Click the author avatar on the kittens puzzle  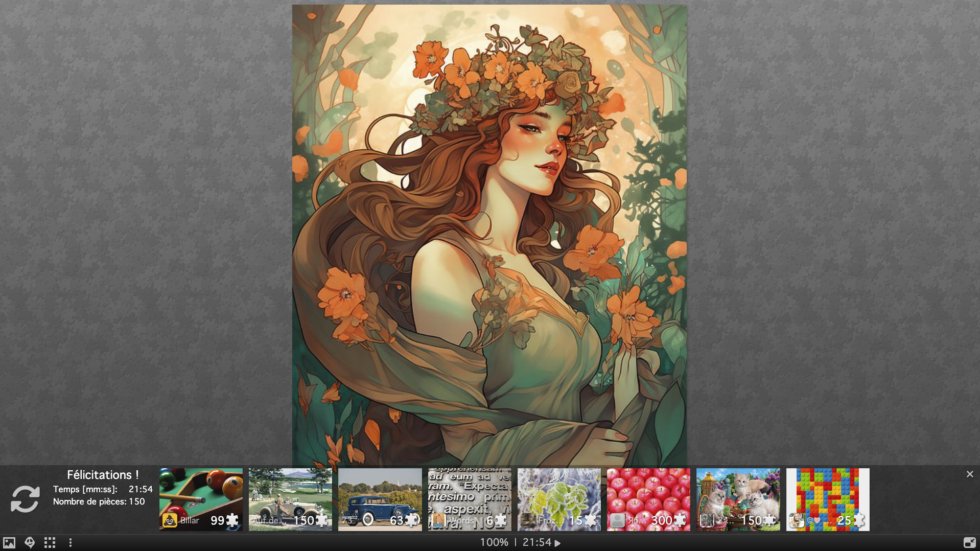(707, 520)
